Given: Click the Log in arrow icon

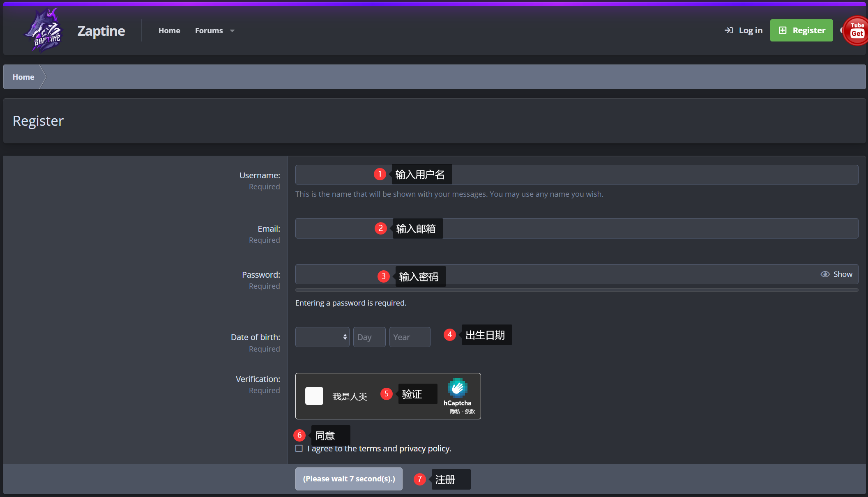Looking at the screenshot, I should (729, 30).
